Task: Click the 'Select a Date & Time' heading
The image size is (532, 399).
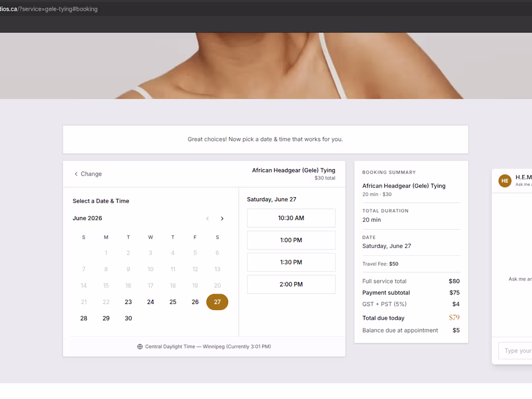Action: point(101,201)
